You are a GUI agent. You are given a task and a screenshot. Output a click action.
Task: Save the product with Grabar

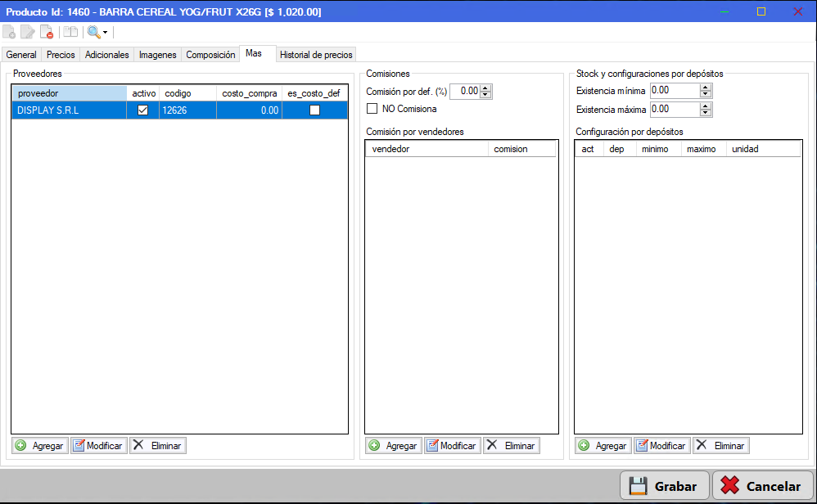pyautogui.click(x=665, y=486)
